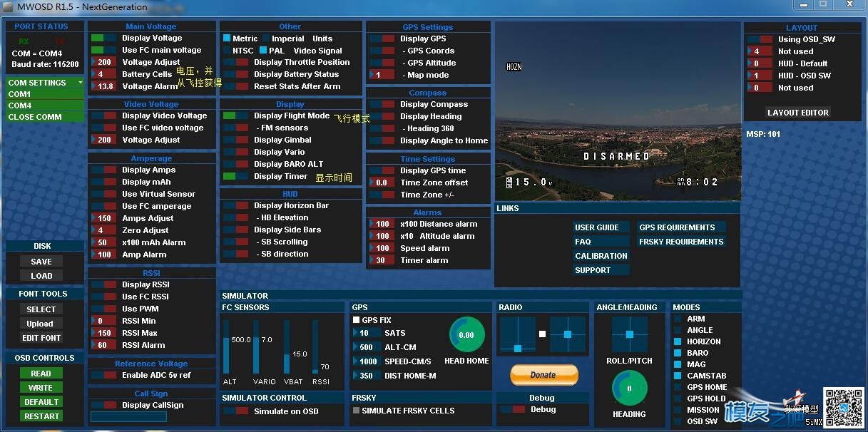Select NTSC video signal
This screenshot has width=868, height=432.
[227, 51]
